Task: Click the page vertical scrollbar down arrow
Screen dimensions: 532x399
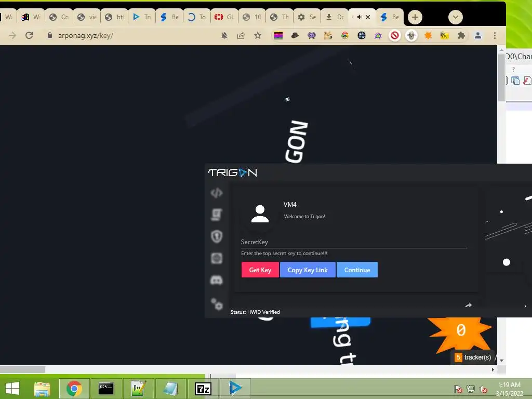Action: [501, 361]
